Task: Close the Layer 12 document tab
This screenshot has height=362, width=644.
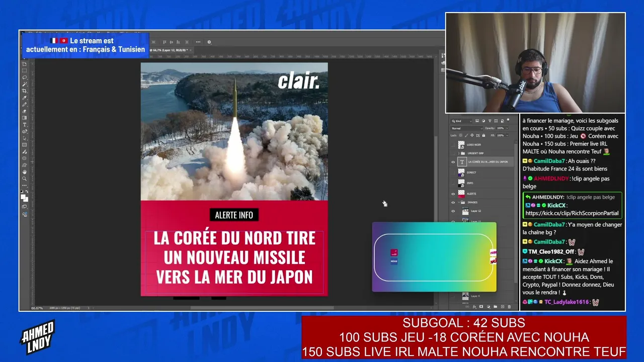Action: [x=190, y=50]
